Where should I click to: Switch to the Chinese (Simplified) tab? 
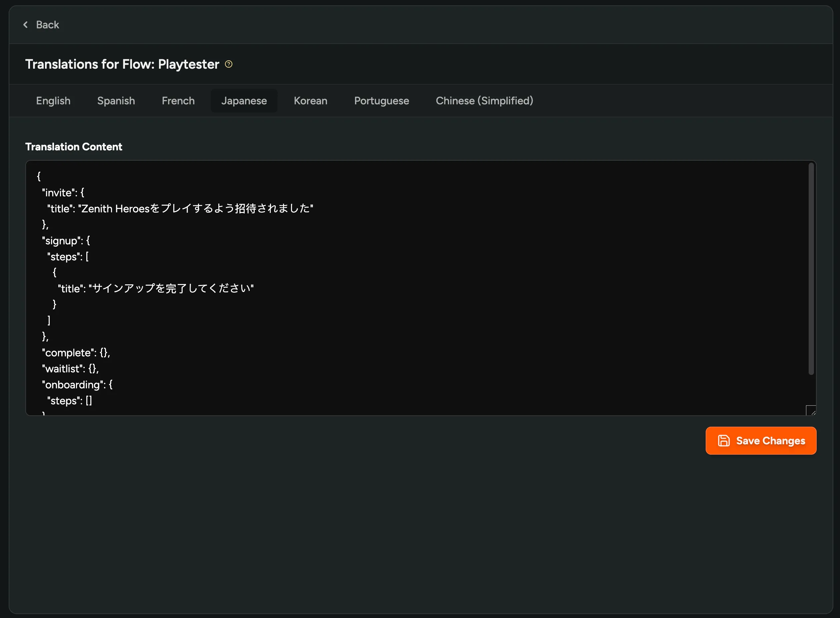pyautogui.click(x=484, y=101)
